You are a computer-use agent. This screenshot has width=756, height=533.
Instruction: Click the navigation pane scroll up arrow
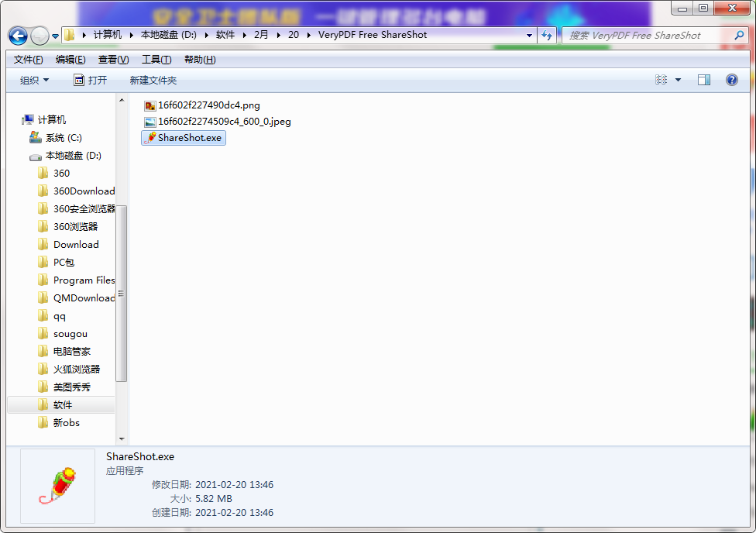click(x=122, y=100)
